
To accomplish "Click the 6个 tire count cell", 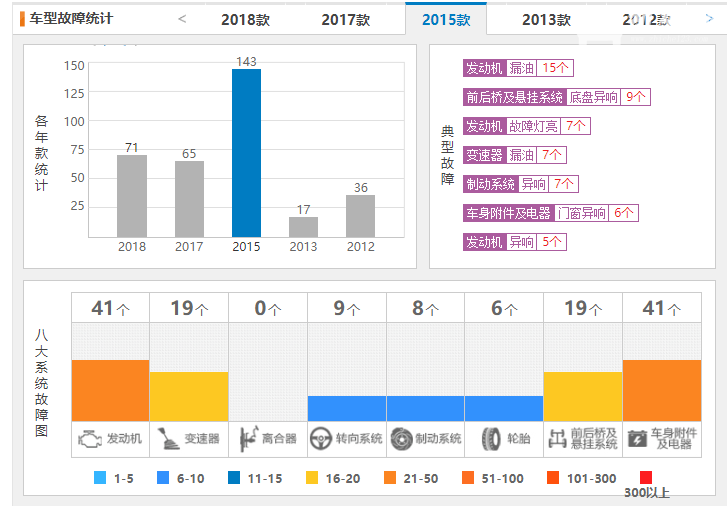I will click(504, 308).
